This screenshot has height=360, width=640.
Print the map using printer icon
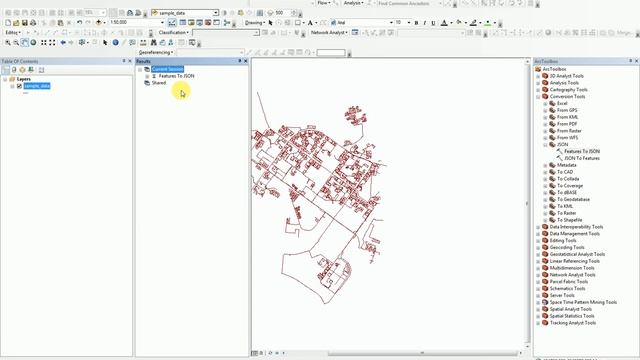(33, 23)
